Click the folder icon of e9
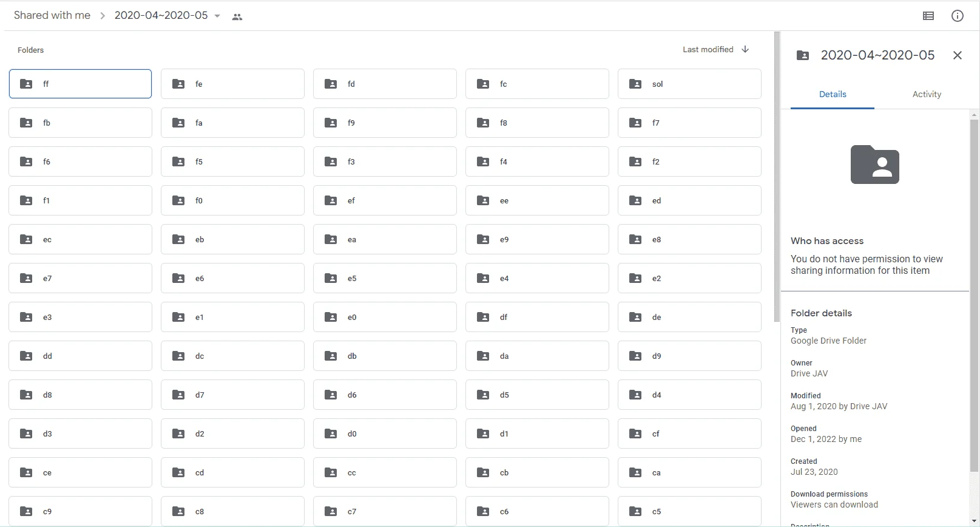The width and height of the screenshot is (980, 527). click(483, 239)
